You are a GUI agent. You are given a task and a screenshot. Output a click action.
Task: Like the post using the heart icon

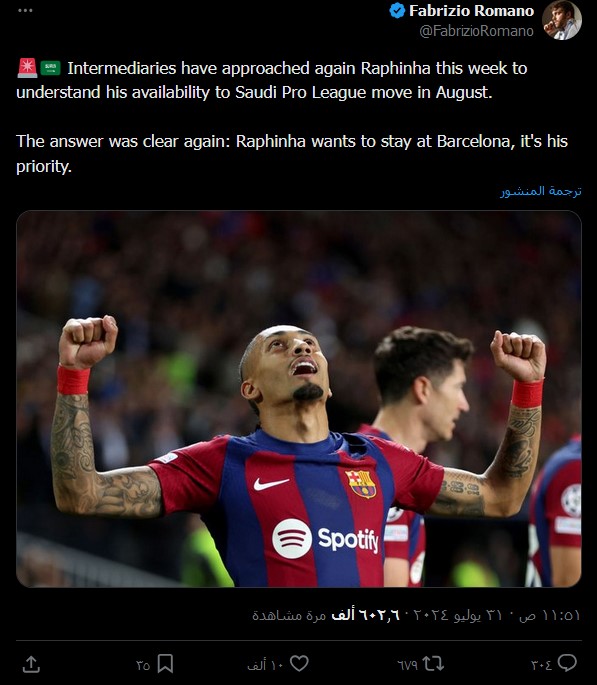(x=300, y=664)
